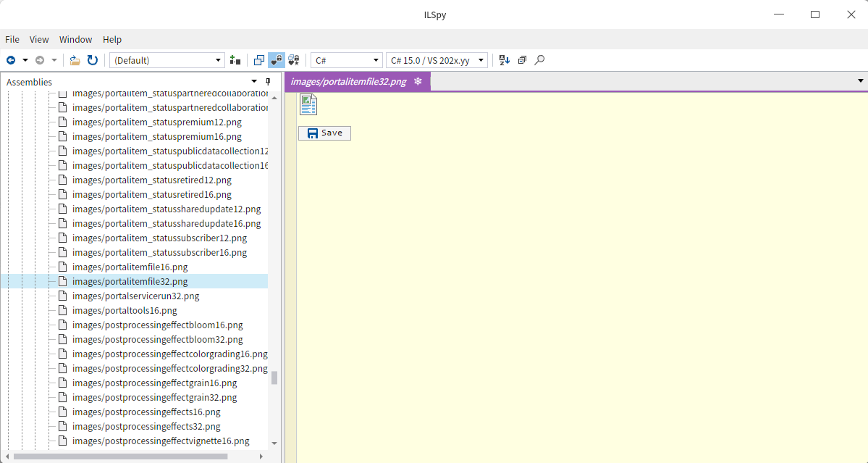868x463 pixels.
Task: Click the file icon beside images/postprocessingeffectgrain32.png
Action: tap(62, 397)
